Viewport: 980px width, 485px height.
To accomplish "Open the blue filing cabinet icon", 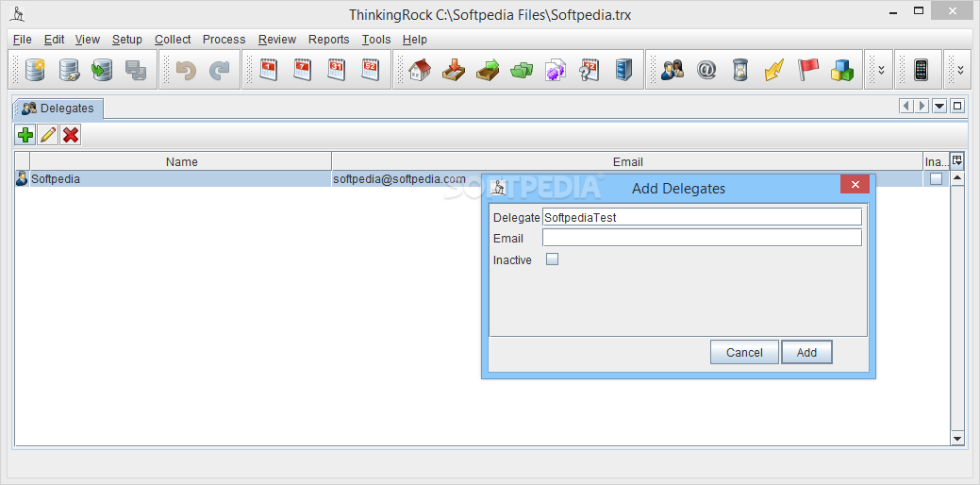I will (623, 70).
